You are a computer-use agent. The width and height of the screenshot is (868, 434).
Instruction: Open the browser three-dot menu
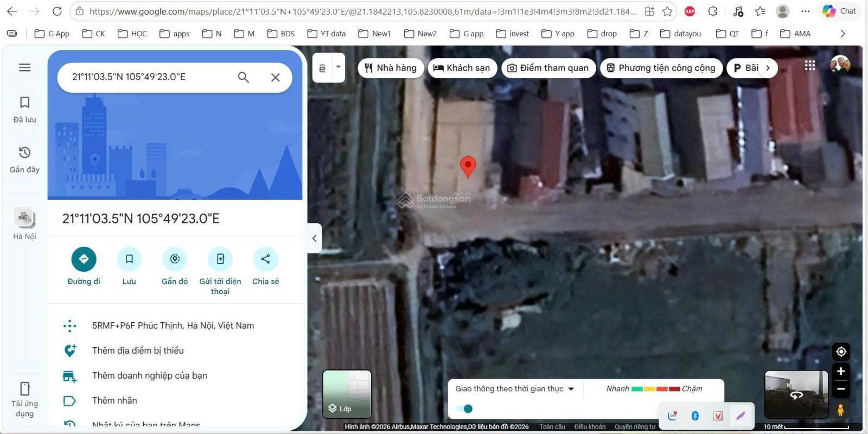click(x=806, y=11)
